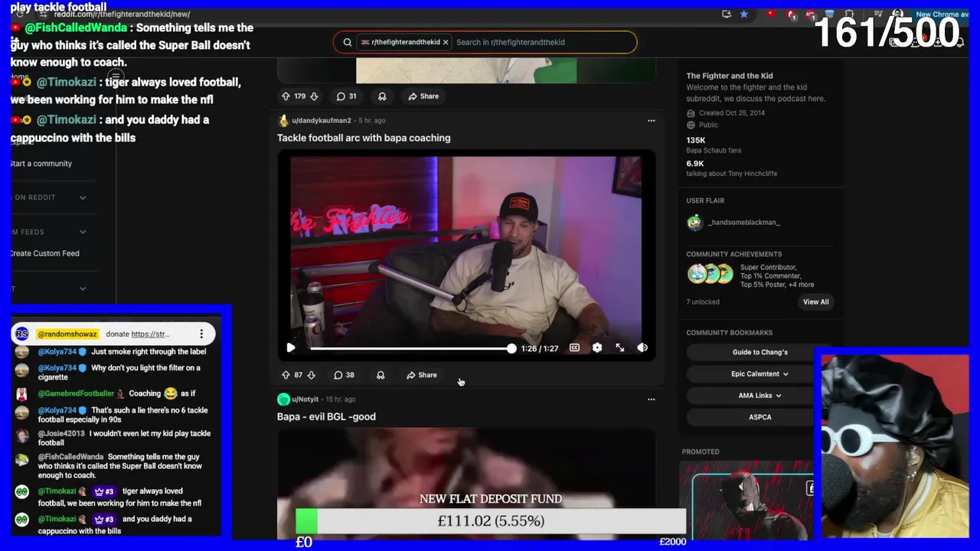The height and width of the screenshot is (551, 980).
Task: Open the chat overlay three-dot menu
Action: tap(201, 334)
